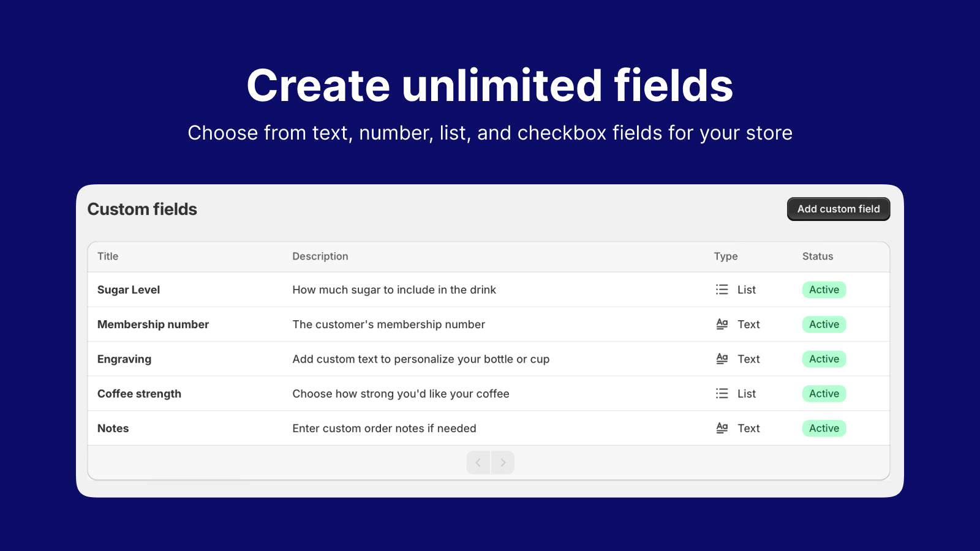The image size is (980, 551).
Task: Select the List type icon beside Sugar Level
Action: [722, 289]
